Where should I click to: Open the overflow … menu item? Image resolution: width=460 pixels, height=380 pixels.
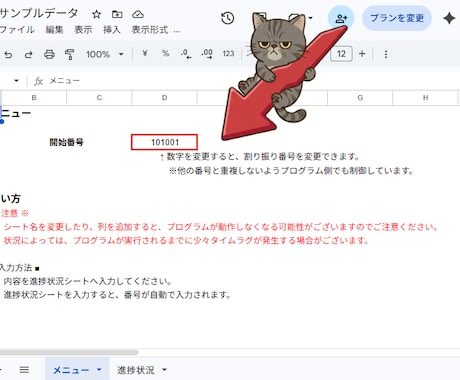pos(177,31)
